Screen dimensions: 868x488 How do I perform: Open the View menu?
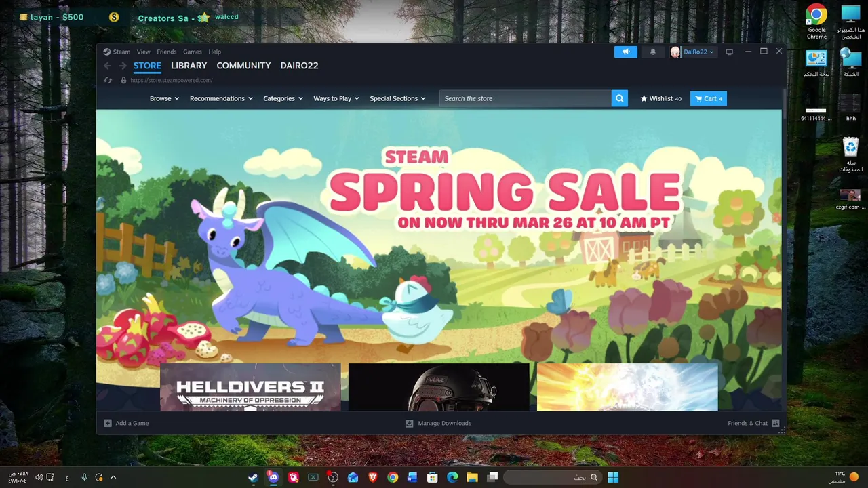click(x=144, y=52)
